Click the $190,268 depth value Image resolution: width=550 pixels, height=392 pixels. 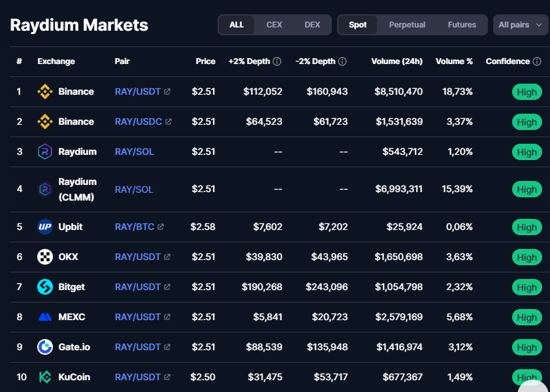point(262,287)
